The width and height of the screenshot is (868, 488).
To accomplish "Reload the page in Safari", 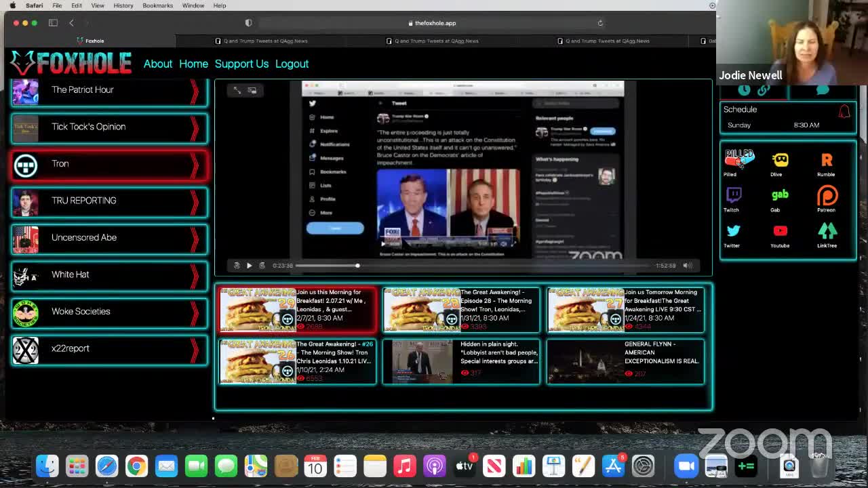I will coord(600,23).
